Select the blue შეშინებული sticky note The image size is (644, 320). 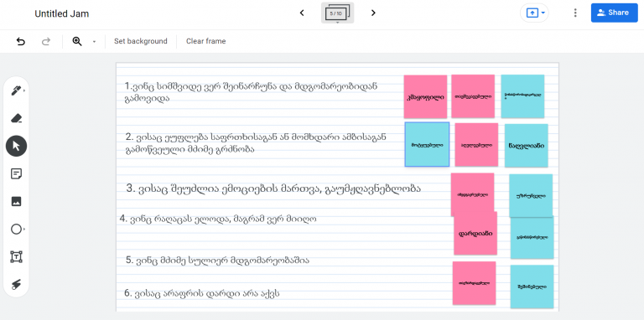[532, 286]
